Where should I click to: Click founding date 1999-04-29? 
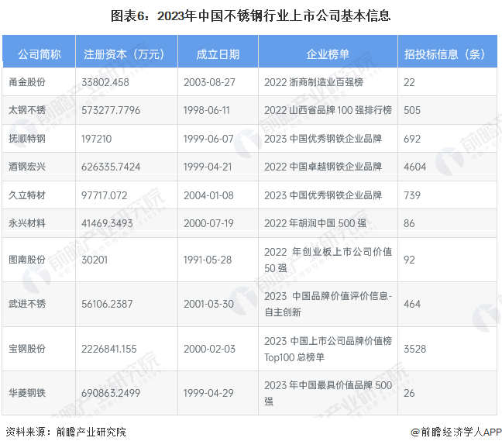click(x=208, y=393)
